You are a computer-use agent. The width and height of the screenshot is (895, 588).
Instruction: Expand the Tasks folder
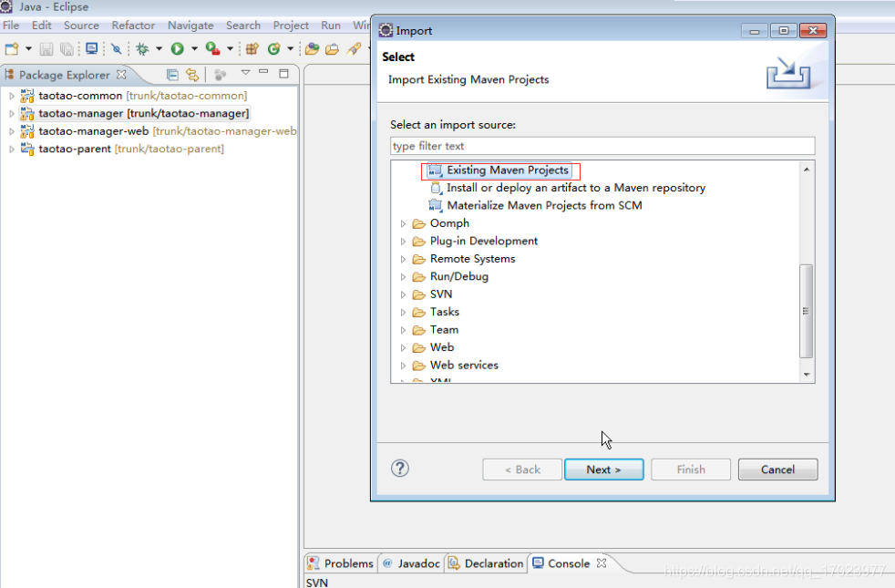pos(403,313)
